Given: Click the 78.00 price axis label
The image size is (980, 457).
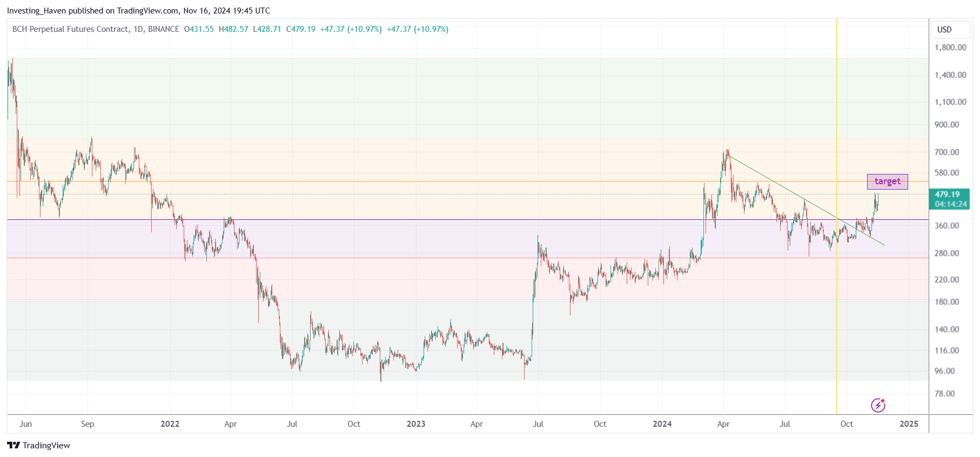Looking at the screenshot, I should (x=945, y=394).
